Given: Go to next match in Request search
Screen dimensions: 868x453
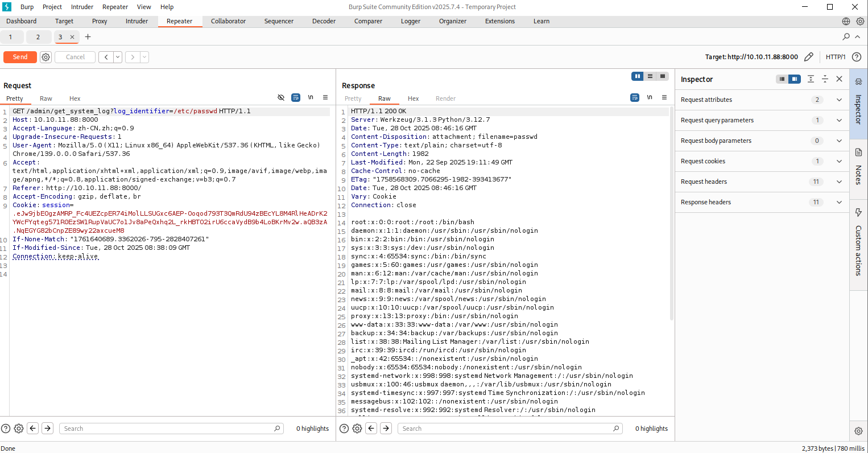Looking at the screenshot, I should [48, 429].
